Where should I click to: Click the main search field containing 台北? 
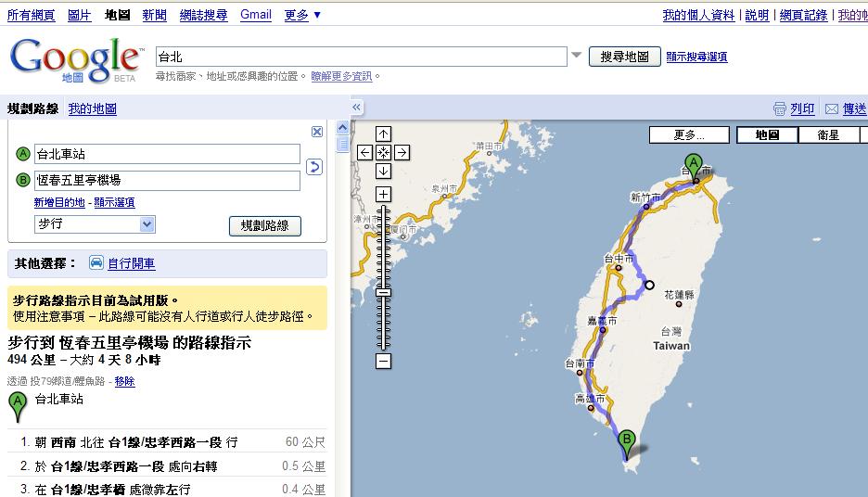tap(362, 57)
